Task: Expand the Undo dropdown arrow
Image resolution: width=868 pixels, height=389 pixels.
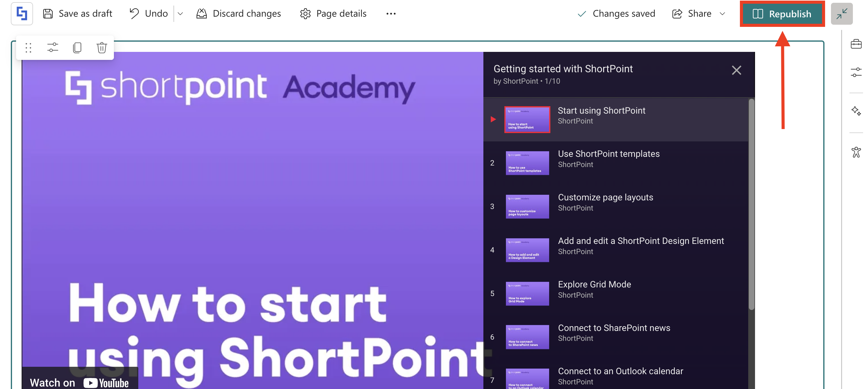Action: [x=180, y=14]
